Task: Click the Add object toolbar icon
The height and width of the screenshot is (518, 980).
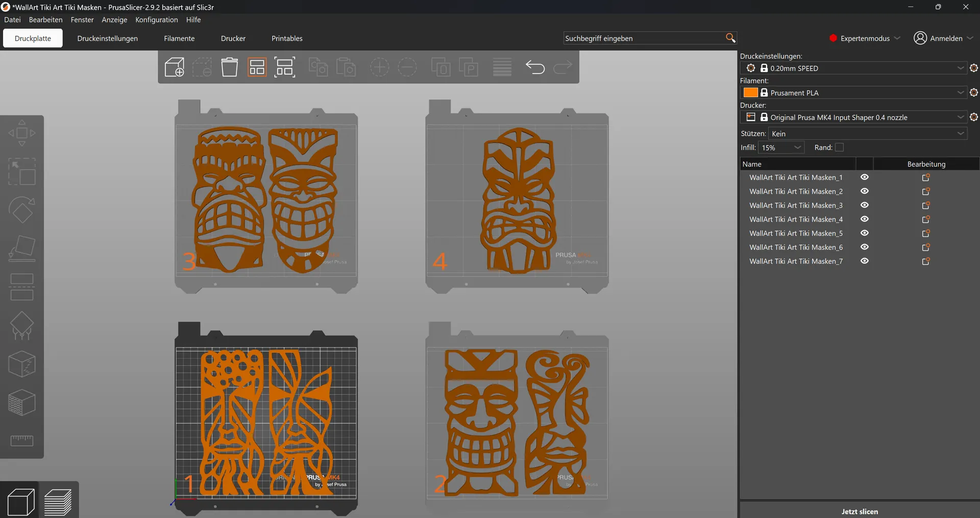Action: [x=175, y=67]
